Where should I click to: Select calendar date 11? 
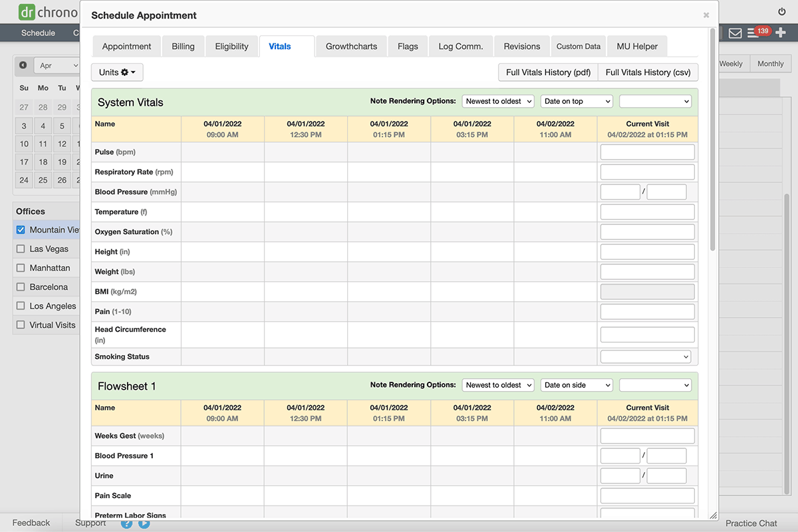pos(43,144)
